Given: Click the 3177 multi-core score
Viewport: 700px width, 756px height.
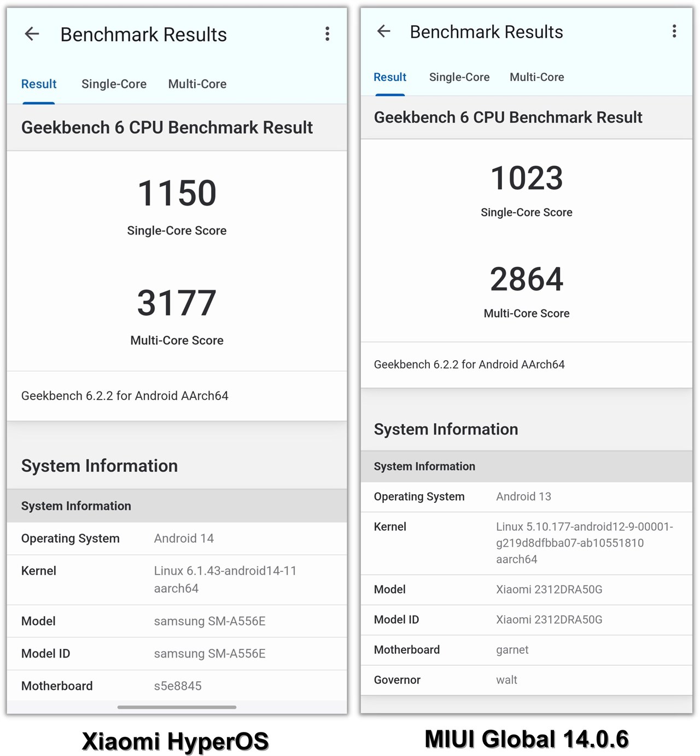Looking at the screenshot, I should pyautogui.click(x=177, y=303).
